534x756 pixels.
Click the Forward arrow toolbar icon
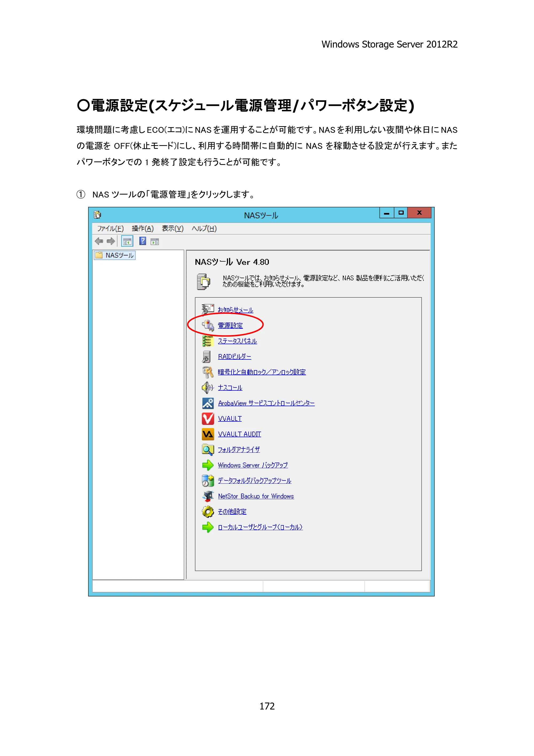[111, 241]
